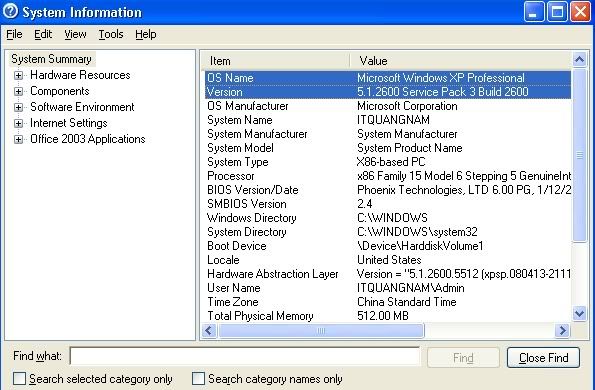Click horizontal scrollbar left arrow
Screen dimensions: 595x390
(209, 330)
